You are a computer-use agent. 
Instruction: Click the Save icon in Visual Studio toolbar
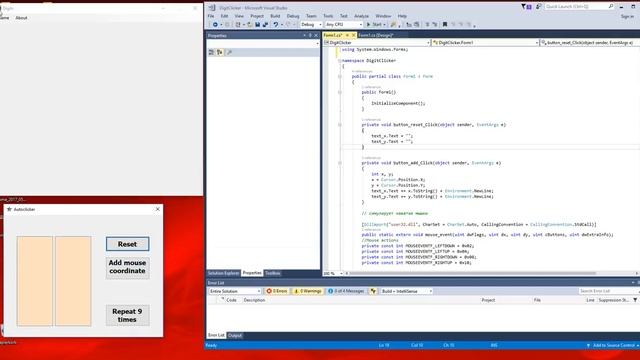point(258,24)
